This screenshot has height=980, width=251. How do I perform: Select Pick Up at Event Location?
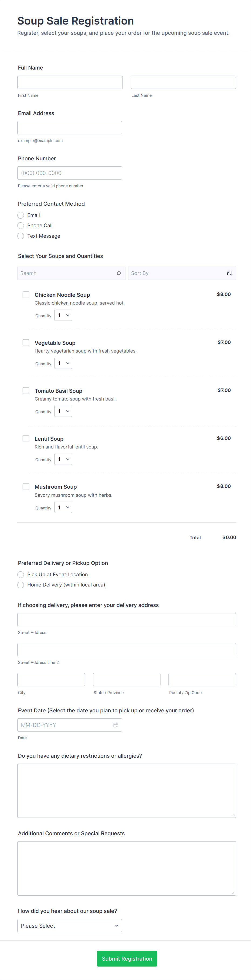21,574
